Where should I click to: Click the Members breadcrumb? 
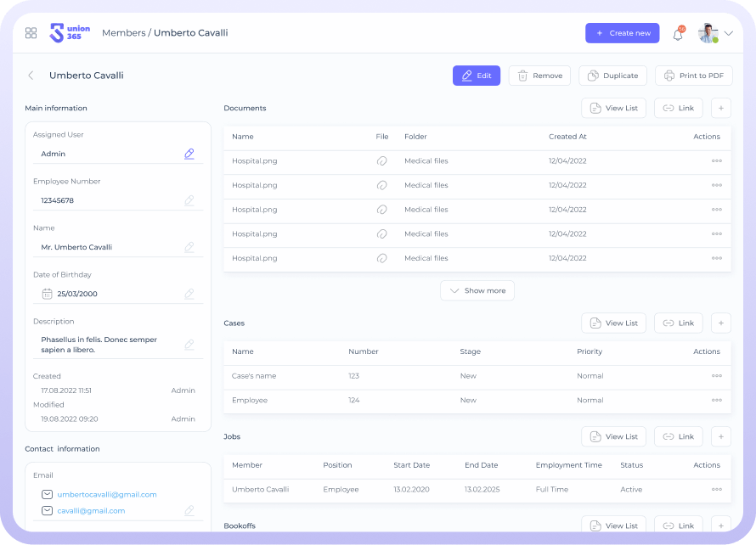click(122, 33)
